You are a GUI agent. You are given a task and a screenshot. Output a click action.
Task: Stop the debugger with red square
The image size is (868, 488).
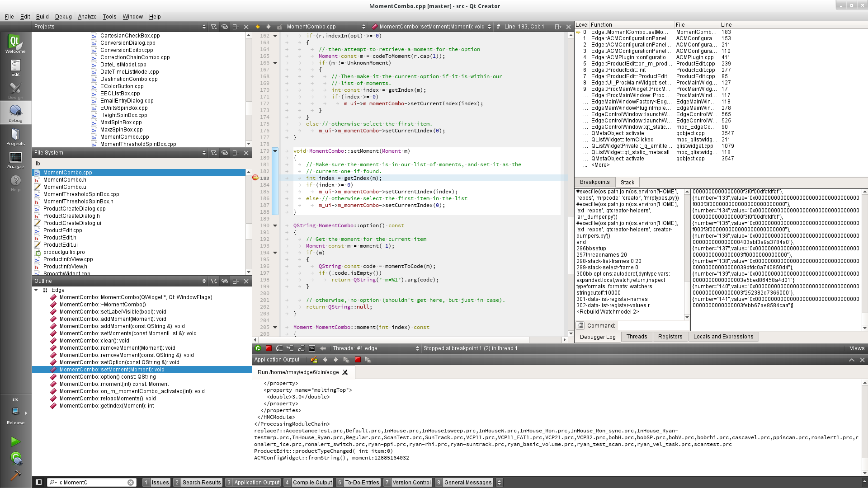(x=269, y=348)
